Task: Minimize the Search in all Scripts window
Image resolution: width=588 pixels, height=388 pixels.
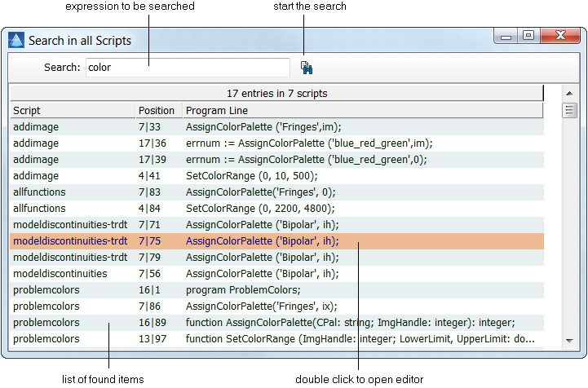Action: 506,36
